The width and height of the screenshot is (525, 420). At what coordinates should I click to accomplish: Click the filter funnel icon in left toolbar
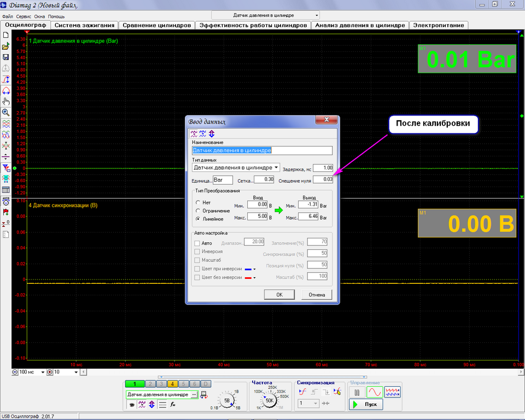tap(5, 168)
